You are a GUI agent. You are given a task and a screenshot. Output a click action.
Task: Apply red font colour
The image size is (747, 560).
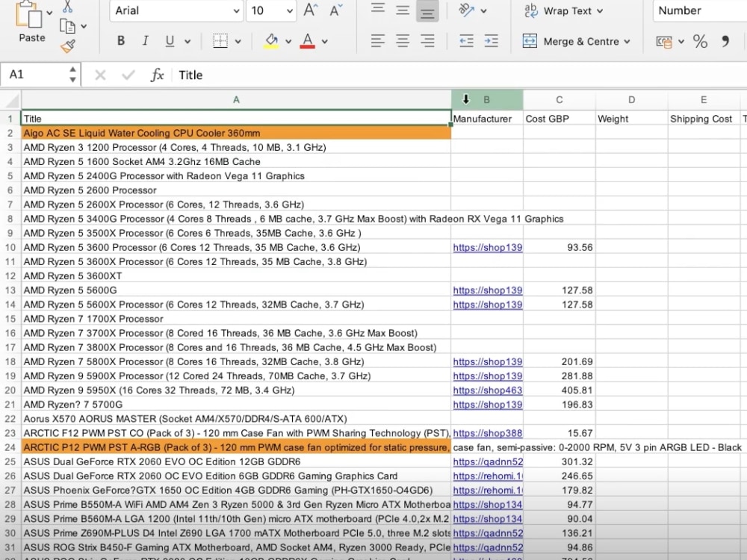click(307, 41)
